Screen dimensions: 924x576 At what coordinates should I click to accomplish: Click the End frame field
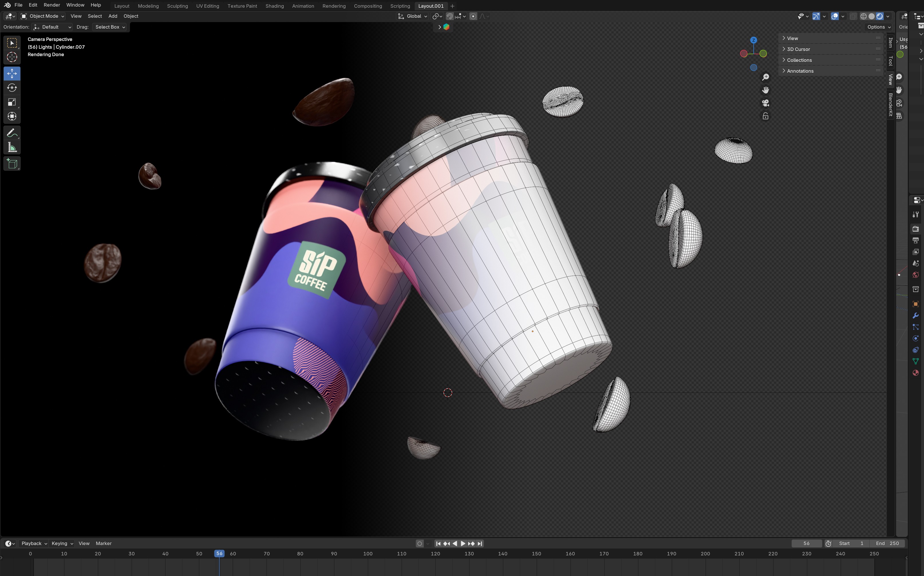(x=887, y=544)
